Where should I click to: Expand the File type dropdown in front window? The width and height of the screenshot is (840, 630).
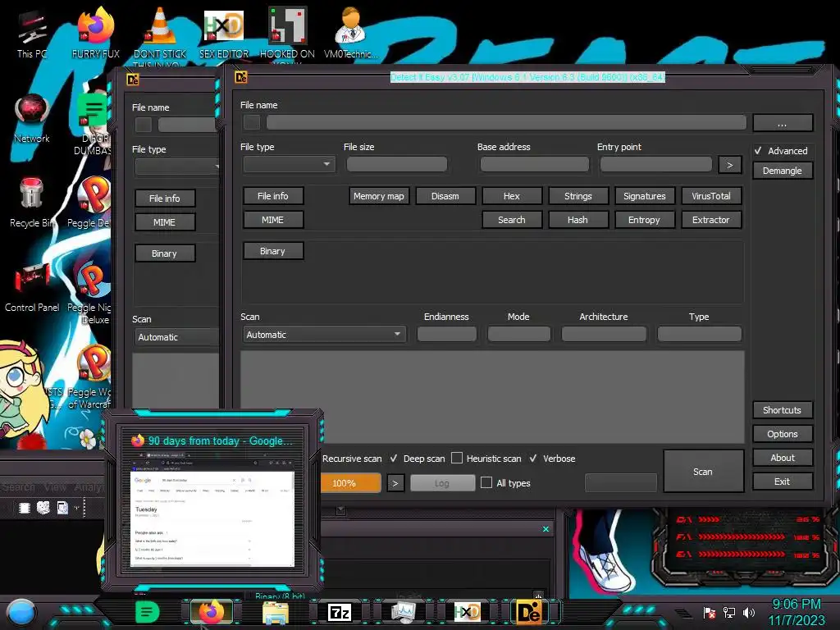click(290, 164)
